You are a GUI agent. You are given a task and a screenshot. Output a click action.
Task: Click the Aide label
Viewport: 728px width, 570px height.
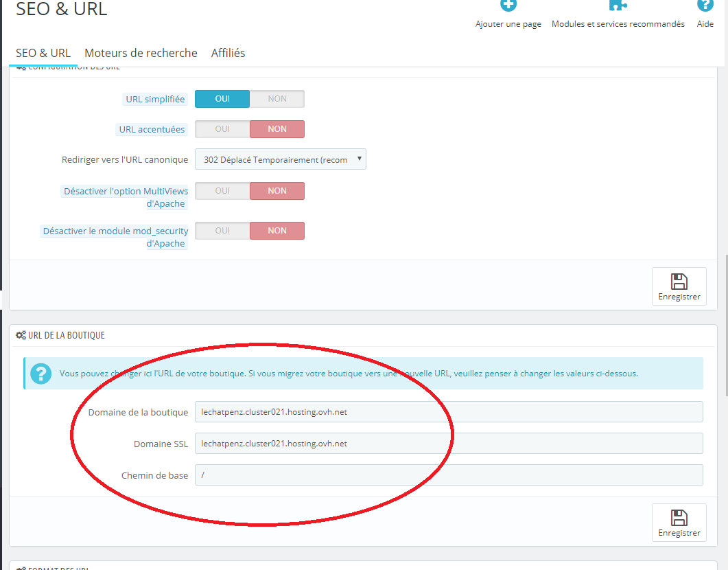(x=705, y=23)
